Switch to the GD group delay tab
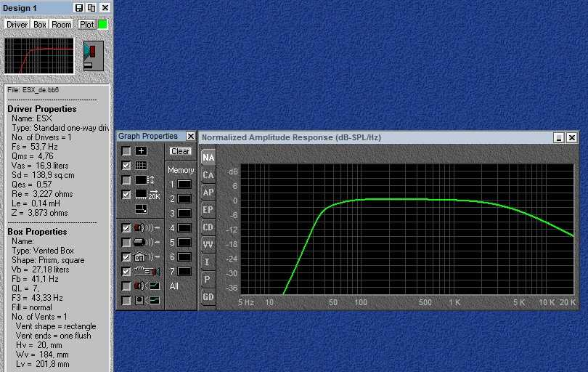 coord(208,297)
